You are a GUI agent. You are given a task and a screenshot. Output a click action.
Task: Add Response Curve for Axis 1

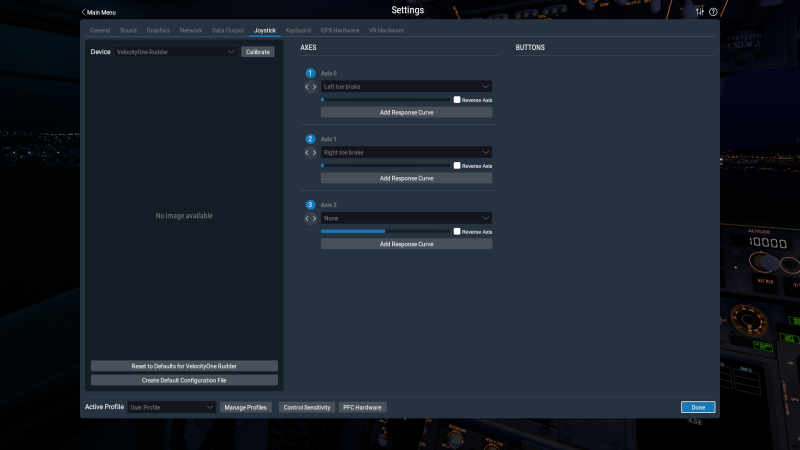point(407,178)
